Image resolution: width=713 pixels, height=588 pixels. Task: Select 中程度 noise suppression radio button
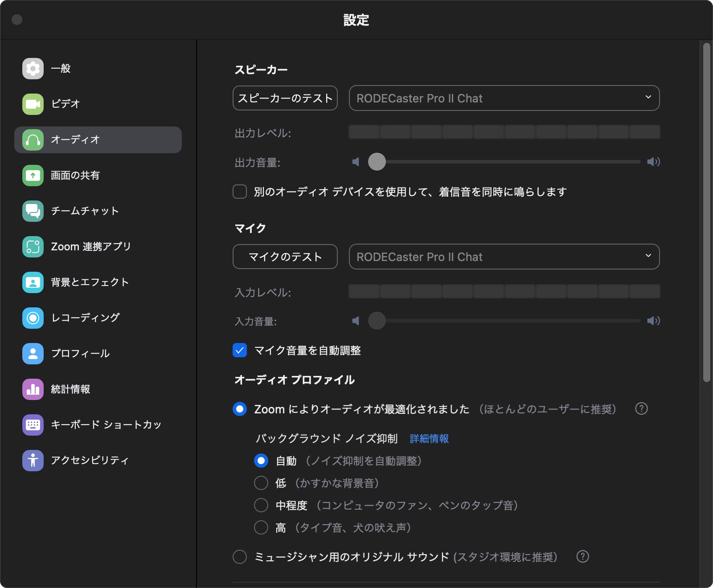261,505
